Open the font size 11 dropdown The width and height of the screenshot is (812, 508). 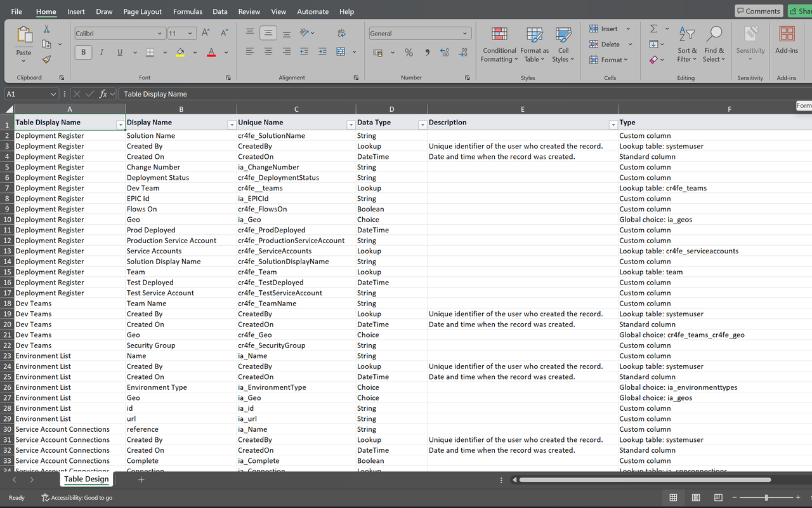pos(190,33)
